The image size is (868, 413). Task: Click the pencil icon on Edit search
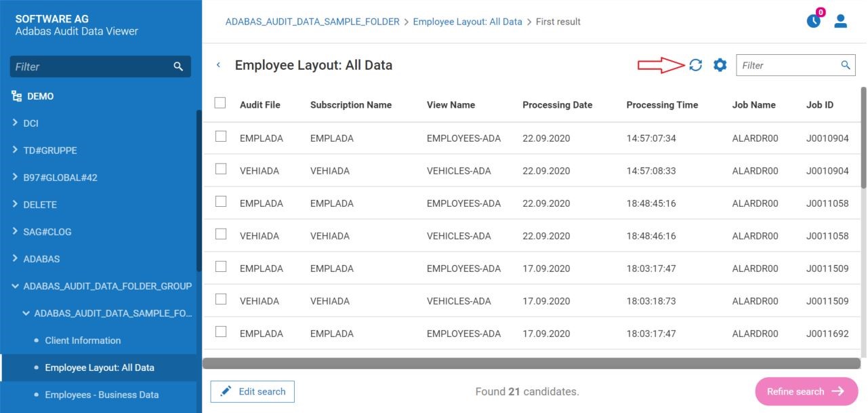tap(226, 391)
